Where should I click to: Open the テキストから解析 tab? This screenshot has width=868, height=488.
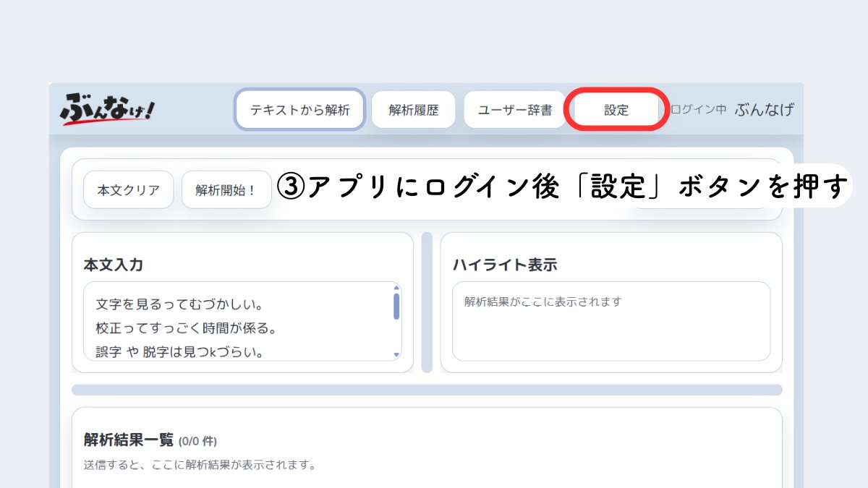300,111
